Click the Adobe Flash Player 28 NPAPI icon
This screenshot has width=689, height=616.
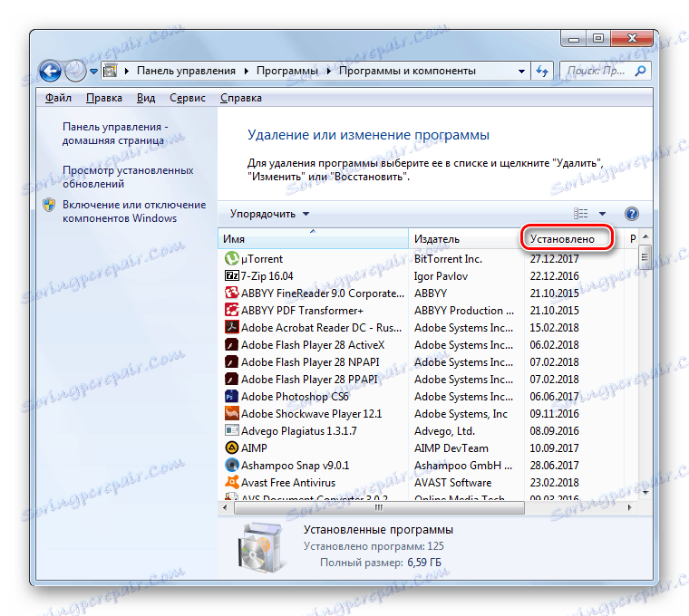[231, 361]
